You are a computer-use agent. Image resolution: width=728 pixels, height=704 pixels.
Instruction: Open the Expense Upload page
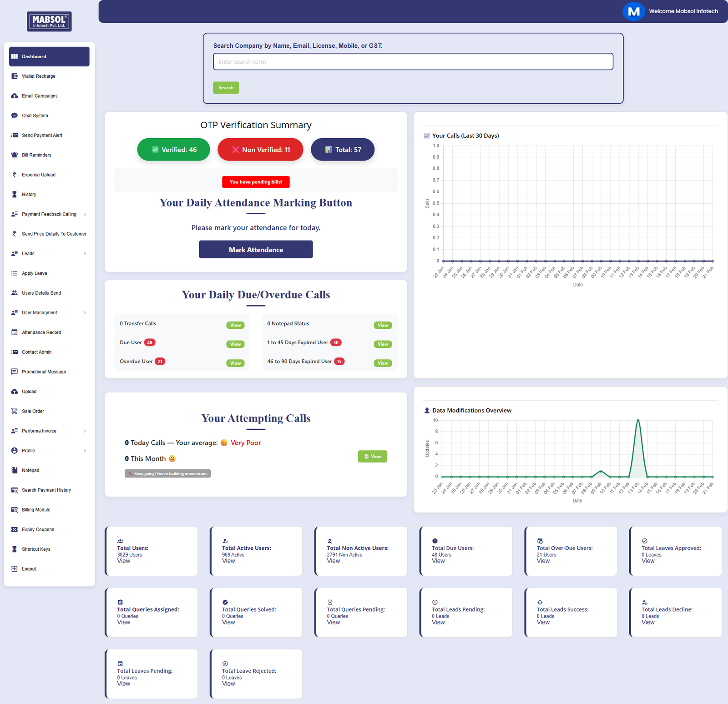pos(38,175)
